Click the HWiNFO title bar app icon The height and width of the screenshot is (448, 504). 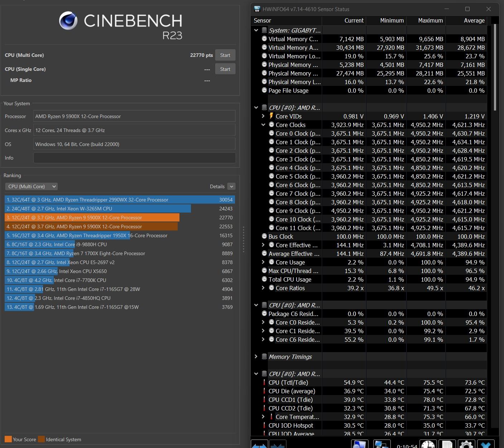(x=257, y=9)
